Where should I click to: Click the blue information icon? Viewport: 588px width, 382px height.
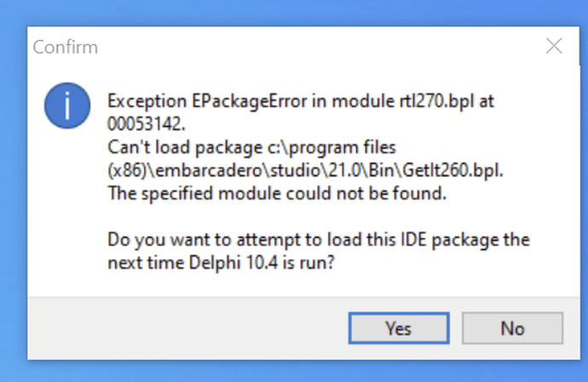click(67, 106)
